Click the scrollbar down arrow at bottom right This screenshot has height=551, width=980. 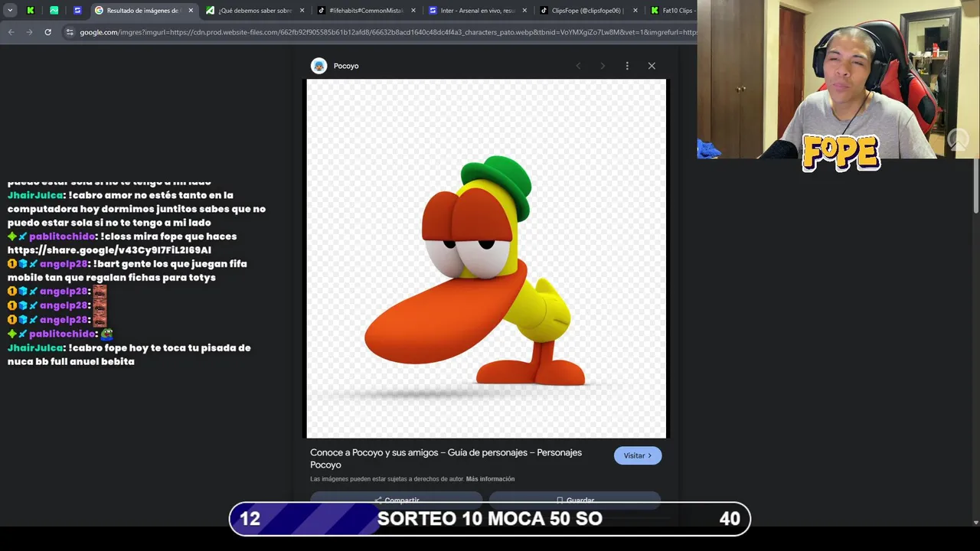975,523
